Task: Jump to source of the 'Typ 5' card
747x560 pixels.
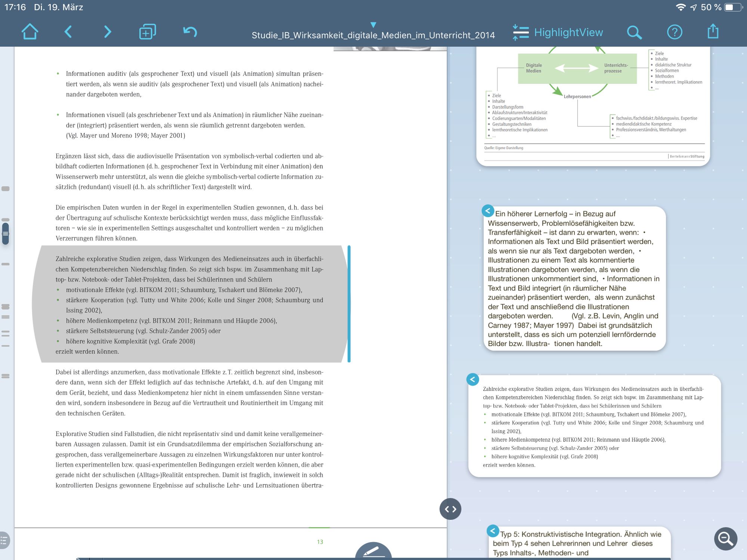Action: [x=493, y=531]
